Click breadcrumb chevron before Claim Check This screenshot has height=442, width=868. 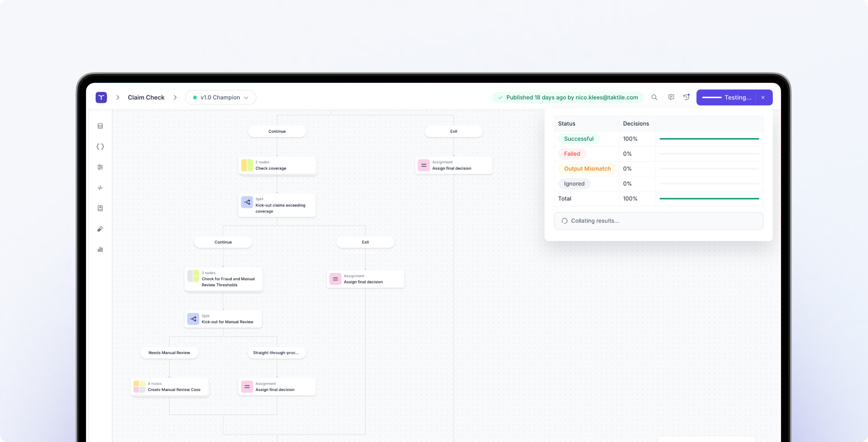pos(118,97)
